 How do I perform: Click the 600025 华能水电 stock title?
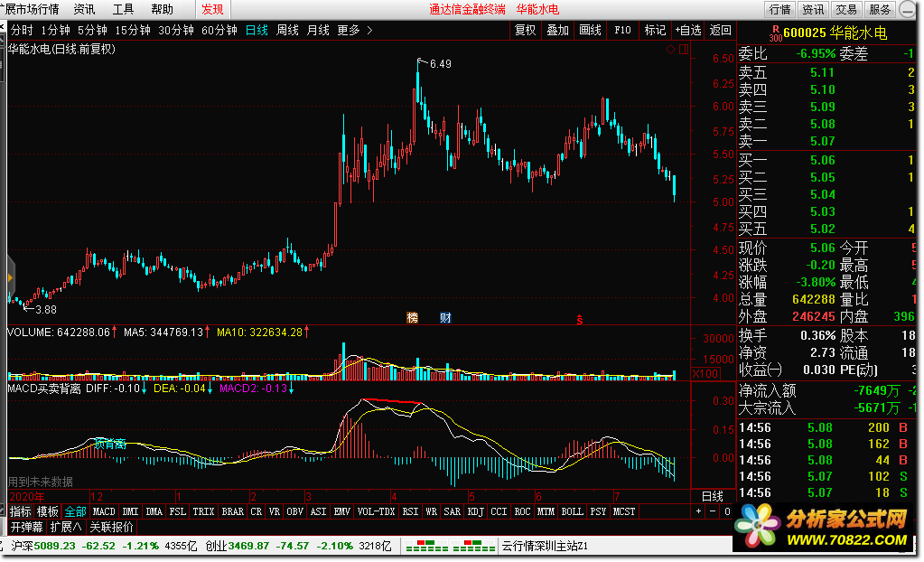(x=835, y=33)
